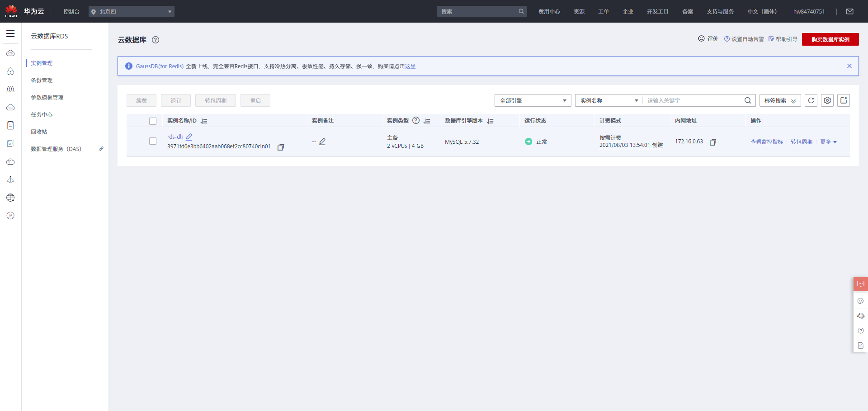Click the 续费 renew button
The image size is (868, 411).
coord(142,100)
